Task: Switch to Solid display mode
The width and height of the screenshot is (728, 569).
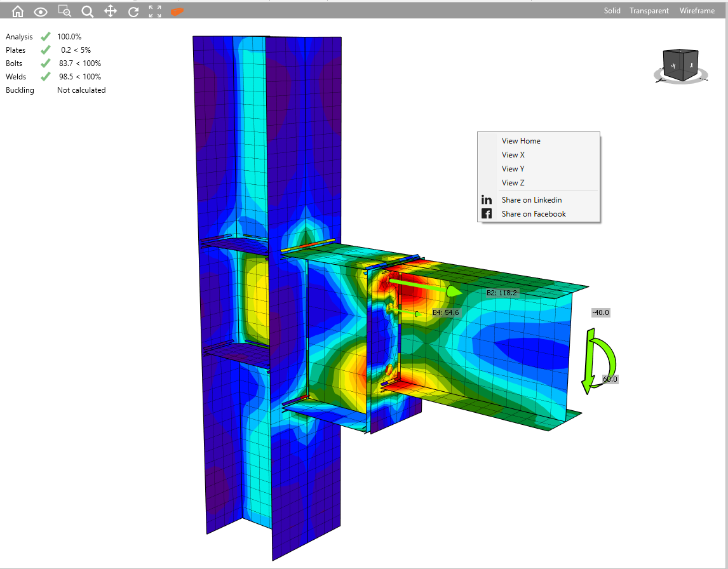Action: pos(612,11)
